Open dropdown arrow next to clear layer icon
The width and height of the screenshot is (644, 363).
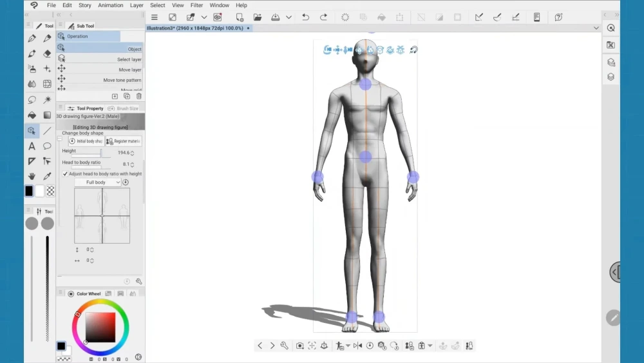(204, 17)
